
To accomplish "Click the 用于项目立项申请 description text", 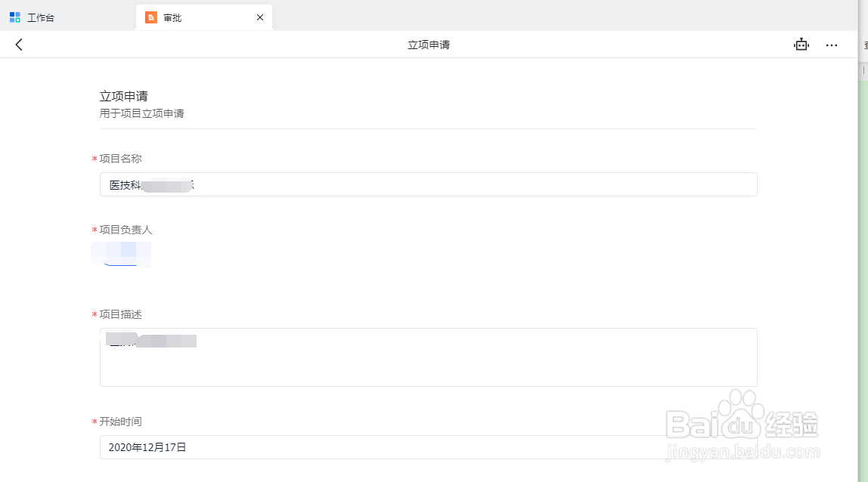I will [x=142, y=113].
